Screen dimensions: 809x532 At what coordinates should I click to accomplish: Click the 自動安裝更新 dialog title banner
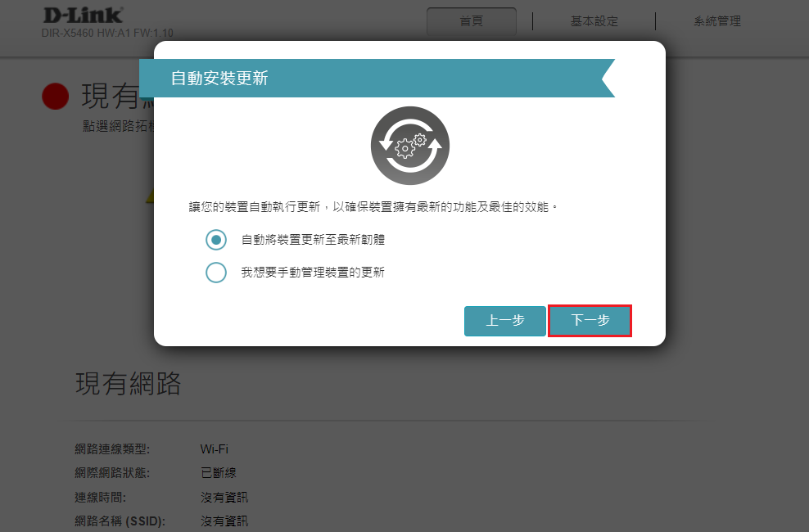click(x=377, y=79)
